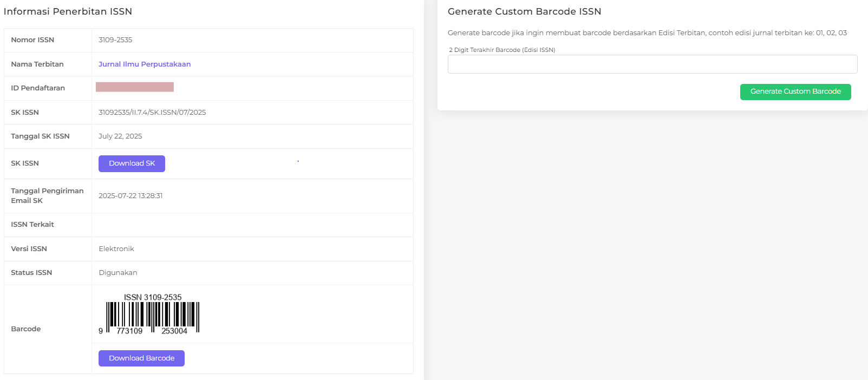Screen dimensions: 868x380
Task: Click the redacted ID Pendaftaran value
Action: coord(135,87)
